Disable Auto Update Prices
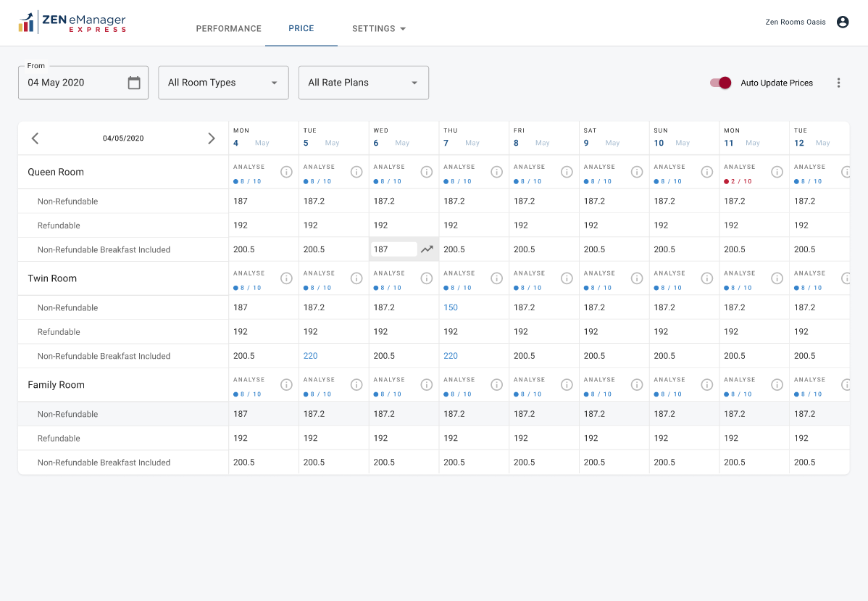Viewport: 868px width, 601px height. point(720,83)
